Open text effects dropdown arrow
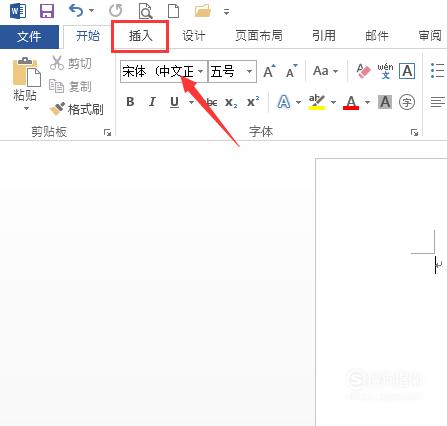 click(x=298, y=102)
